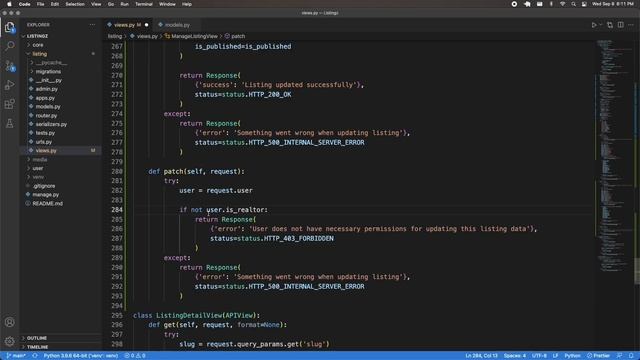Image resolution: width=640 pixels, height=360 pixels.
Task: Click the main branch indicator in status bar
Action: click(16, 356)
